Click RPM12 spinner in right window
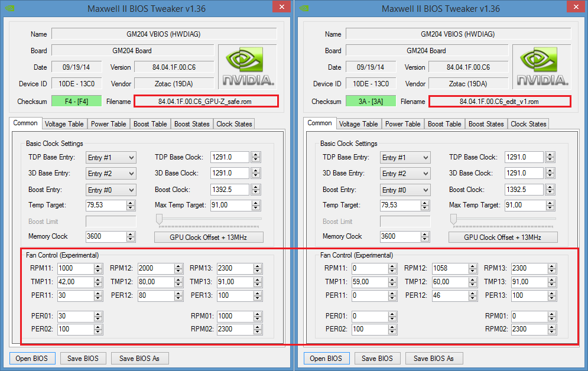 click(x=473, y=268)
